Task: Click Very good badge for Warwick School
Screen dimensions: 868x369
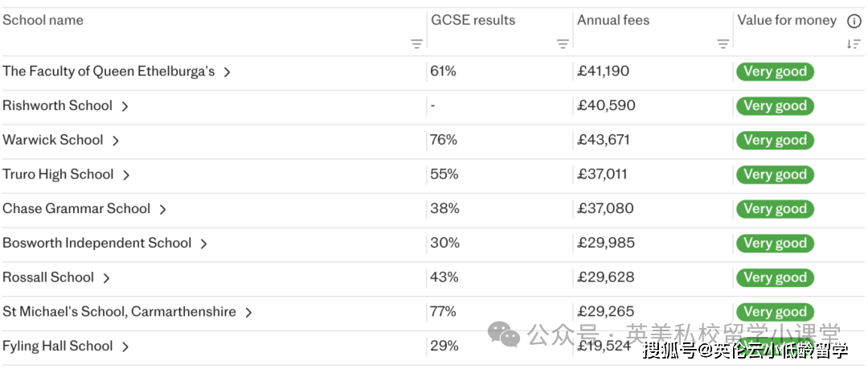Action: click(775, 141)
